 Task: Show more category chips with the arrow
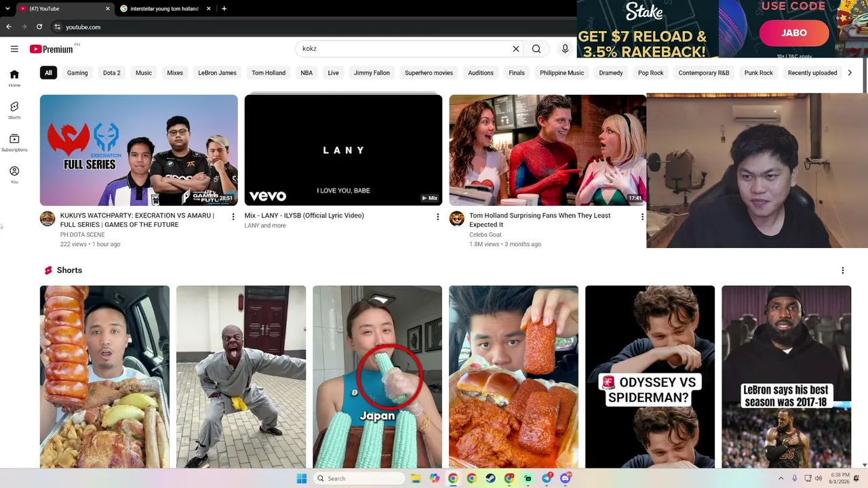[850, 73]
